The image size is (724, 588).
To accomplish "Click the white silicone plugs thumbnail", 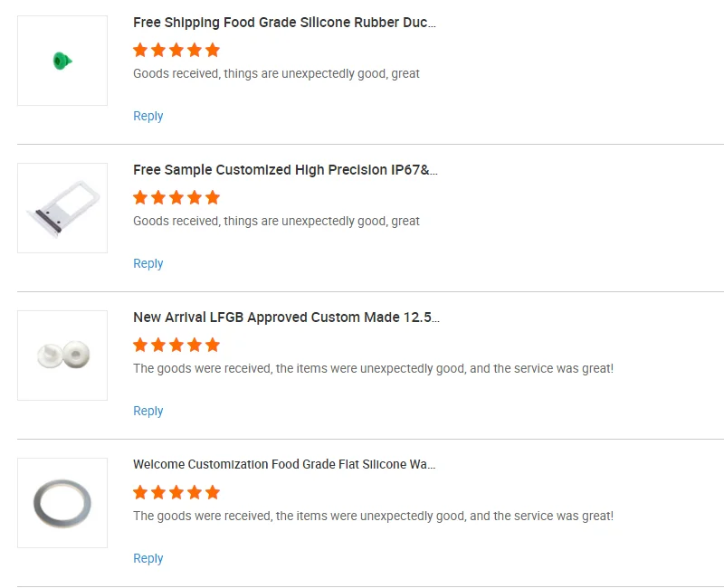I will coord(62,356).
